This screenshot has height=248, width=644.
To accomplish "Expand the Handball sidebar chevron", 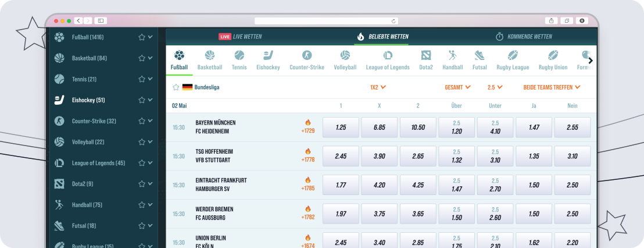I will [x=151, y=205].
